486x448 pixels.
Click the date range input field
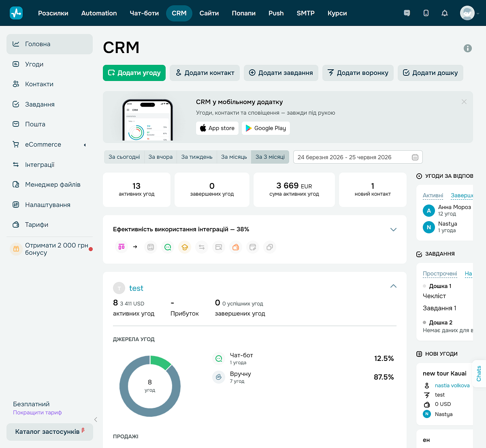click(358, 157)
